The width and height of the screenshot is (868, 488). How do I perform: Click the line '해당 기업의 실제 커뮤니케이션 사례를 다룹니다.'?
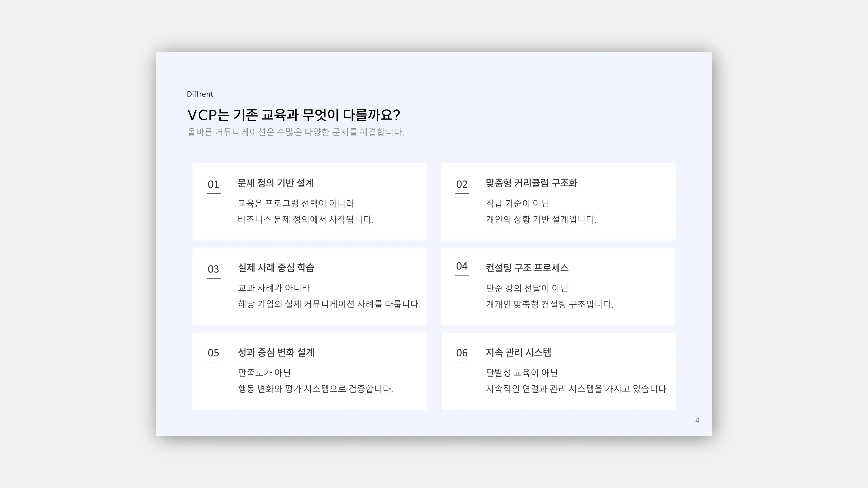coord(329,305)
